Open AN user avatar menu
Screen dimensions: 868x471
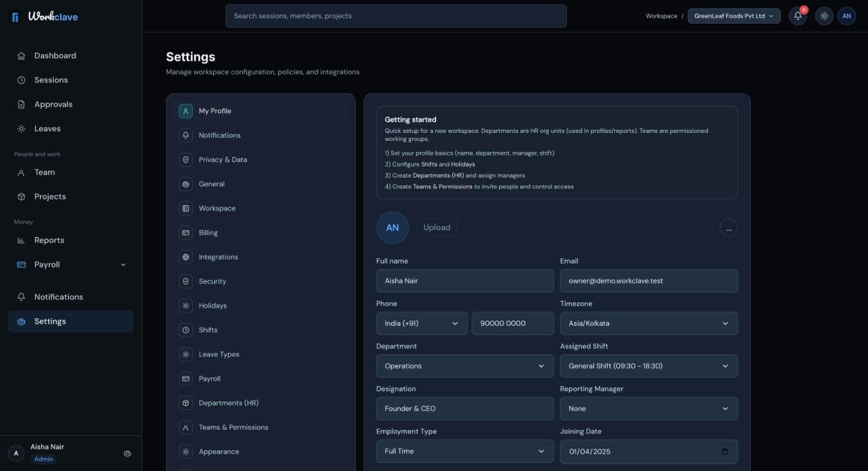coord(847,16)
